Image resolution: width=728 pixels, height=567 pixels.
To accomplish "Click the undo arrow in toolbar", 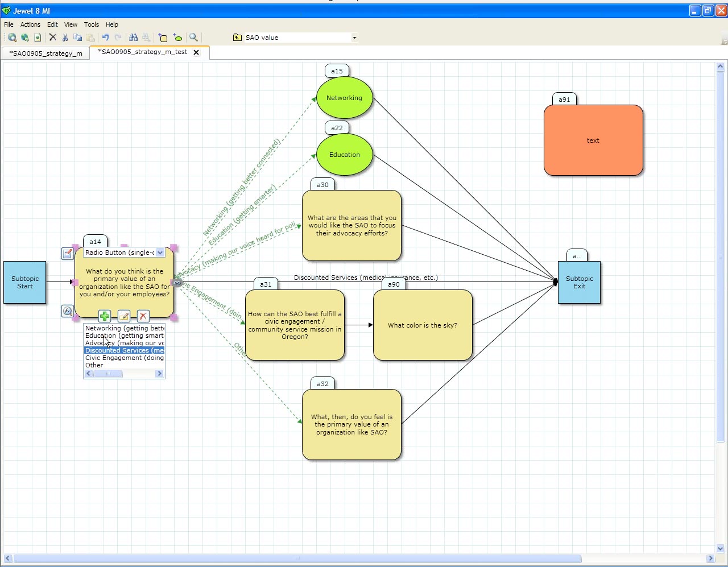I will (105, 38).
